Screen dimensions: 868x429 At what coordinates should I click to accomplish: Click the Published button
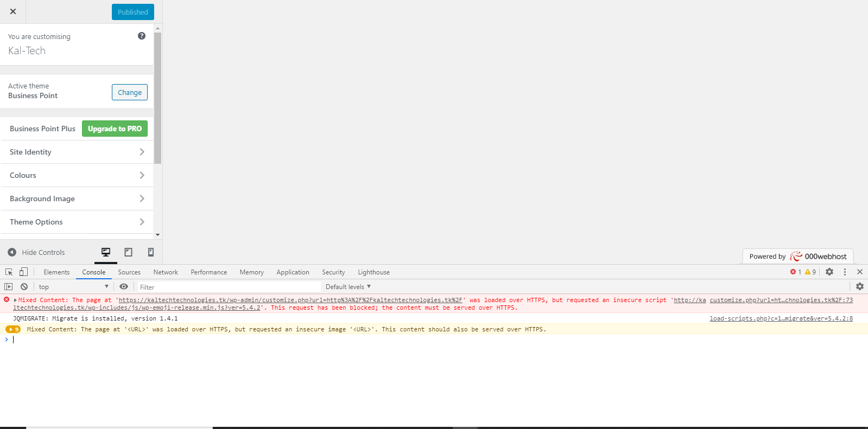tap(133, 12)
